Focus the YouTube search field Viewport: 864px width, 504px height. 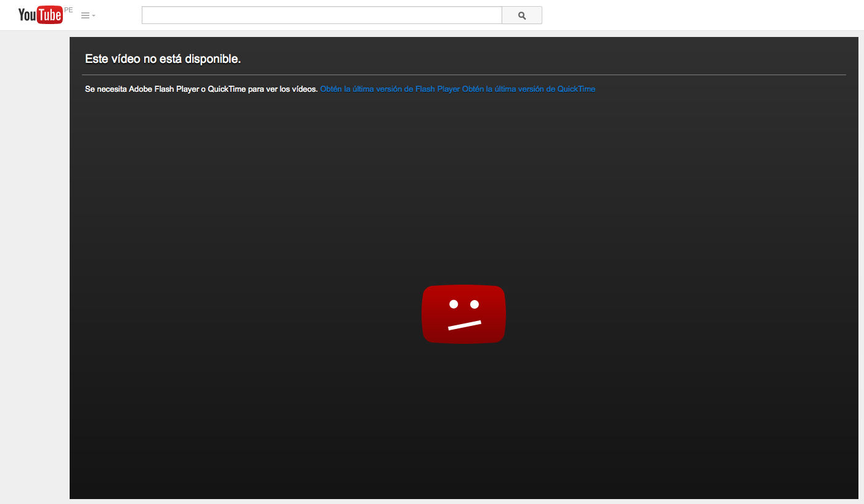(x=322, y=15)
